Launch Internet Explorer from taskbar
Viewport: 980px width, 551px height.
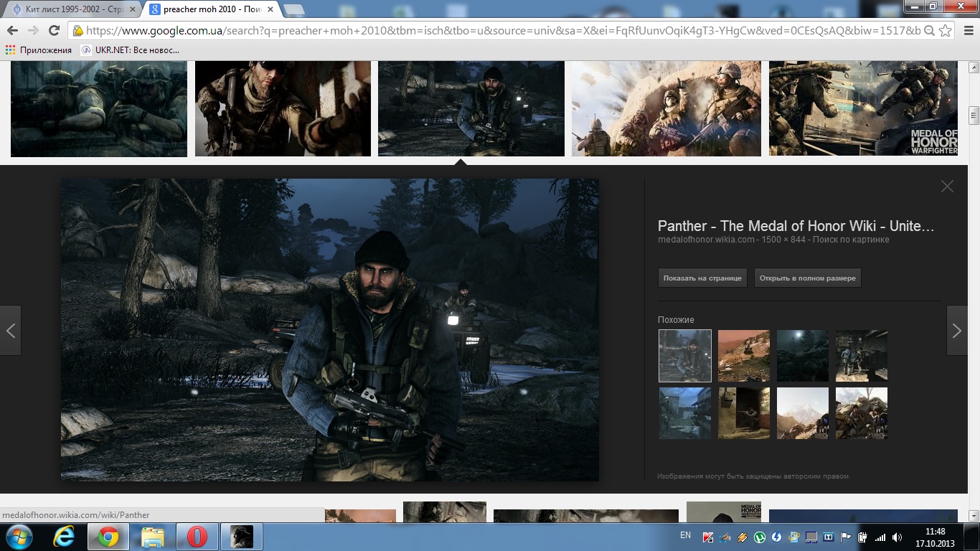(65, 537)
